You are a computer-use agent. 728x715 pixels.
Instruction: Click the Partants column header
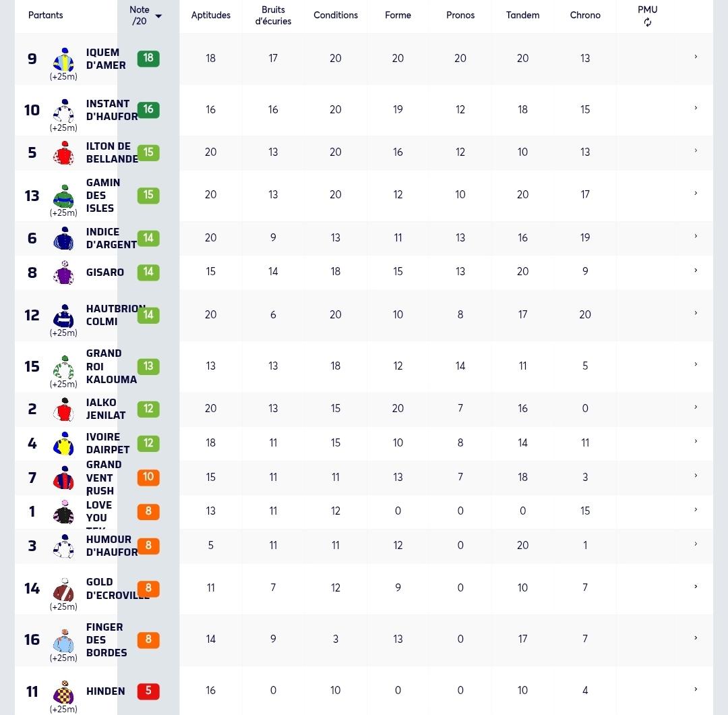pos(46,15)
